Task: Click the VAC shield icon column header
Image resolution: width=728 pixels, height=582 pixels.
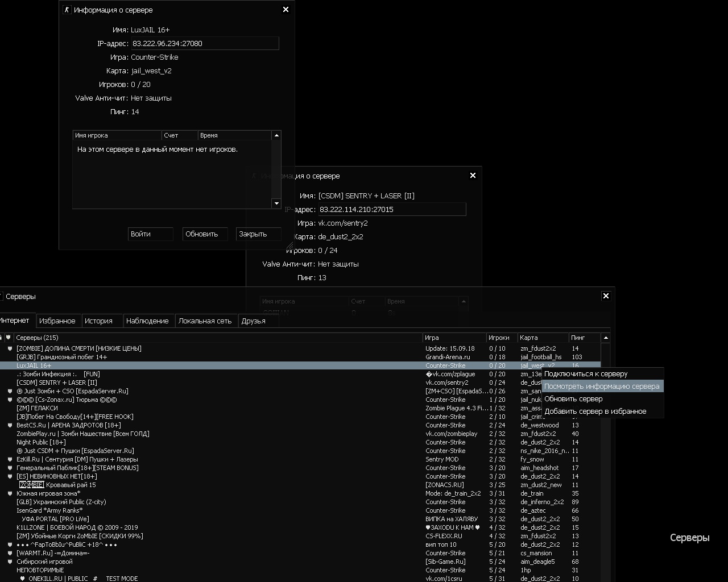Action: point(8,338)
